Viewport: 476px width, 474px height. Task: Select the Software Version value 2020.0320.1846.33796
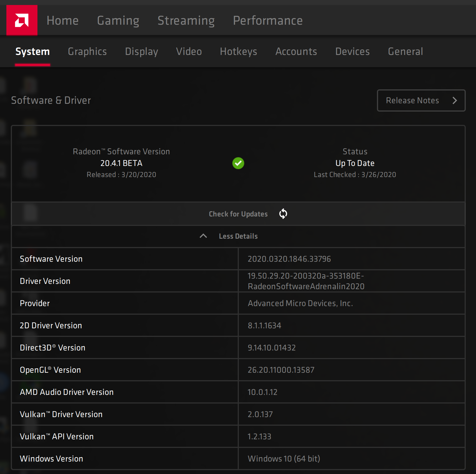coord(289,259)
